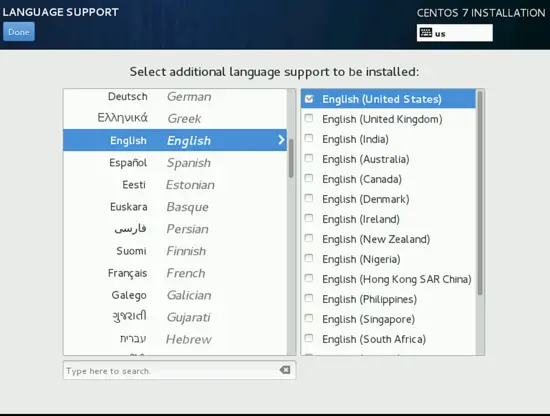Select the English (Ireland) checkbox
The width and height of the screenshot is (550, 416).
point(309,218)
